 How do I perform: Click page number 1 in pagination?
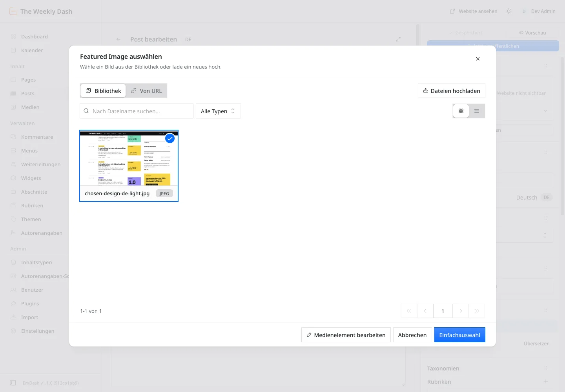click(x=443, y=311)
